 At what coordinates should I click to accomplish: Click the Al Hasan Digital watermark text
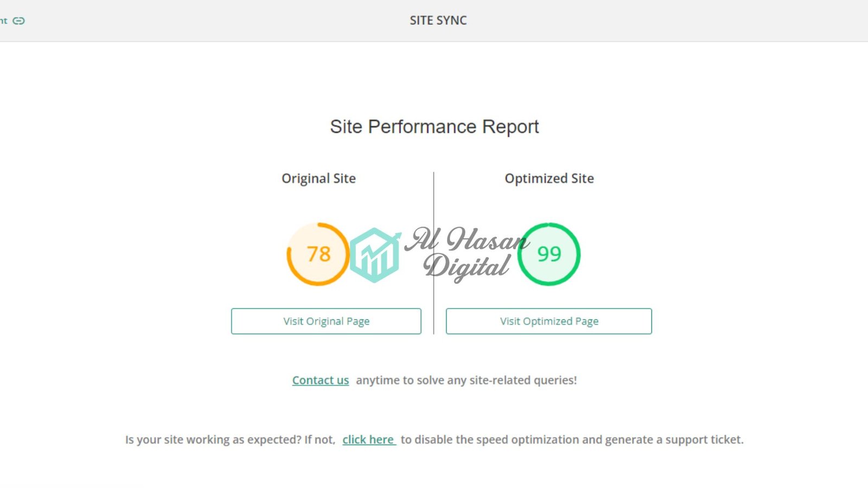pyautogui.click(x=467, y=253)
